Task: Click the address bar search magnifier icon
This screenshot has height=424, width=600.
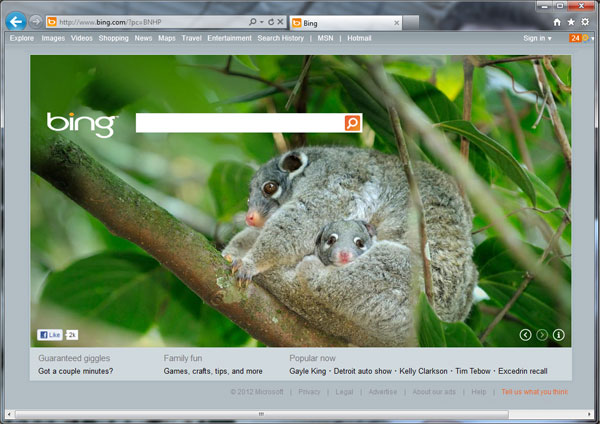Action: pyautogui.click(x=253, y=22)
